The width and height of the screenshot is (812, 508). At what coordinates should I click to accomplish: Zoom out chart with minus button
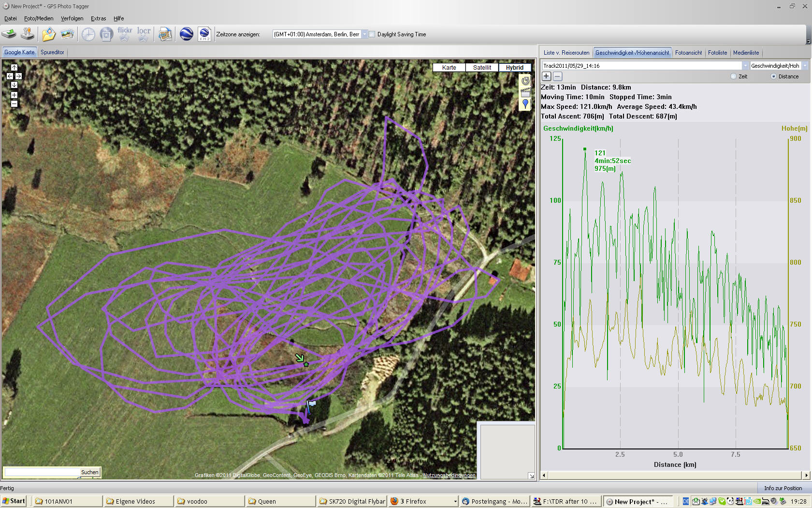[557, 76]
